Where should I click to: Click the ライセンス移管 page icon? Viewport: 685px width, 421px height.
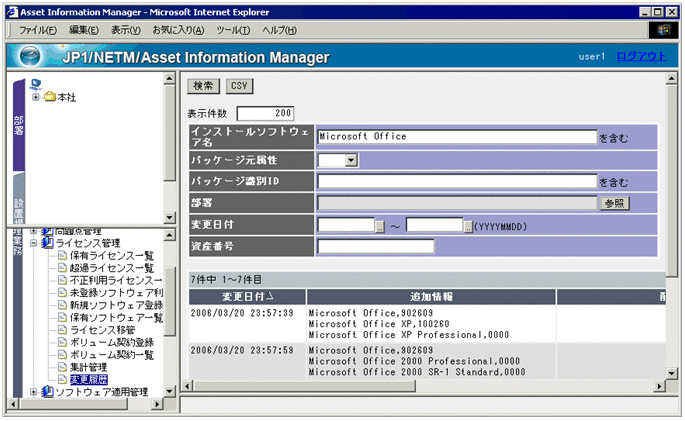(x=61, y=329)
